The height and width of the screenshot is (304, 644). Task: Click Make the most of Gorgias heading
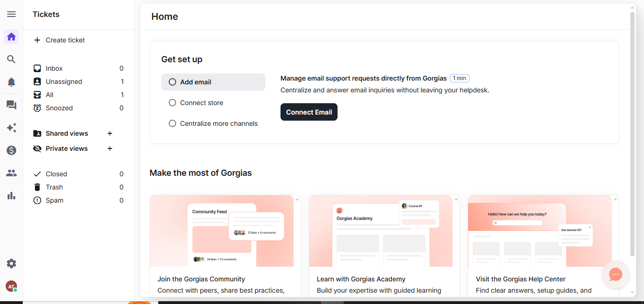click(x=200, y=173)
